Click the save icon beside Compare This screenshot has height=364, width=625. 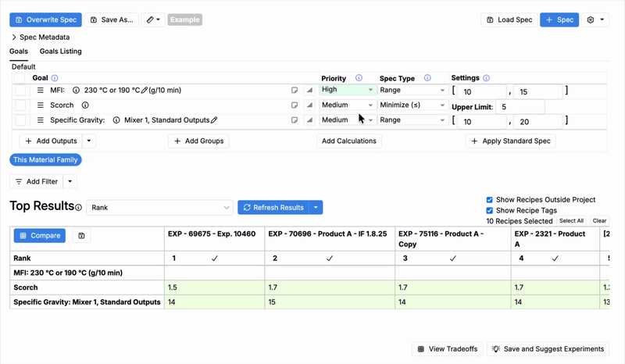pos(82,235)
